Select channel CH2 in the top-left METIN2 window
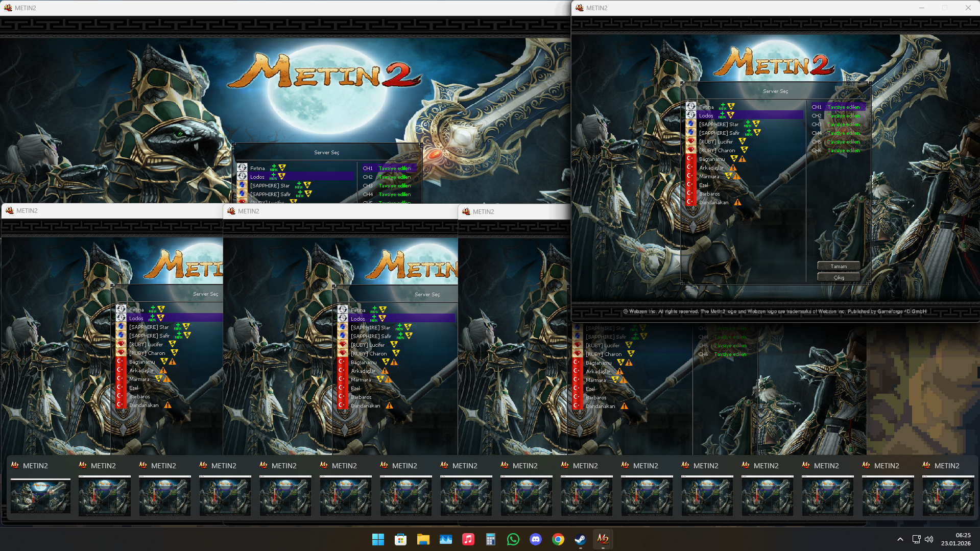Image resolution: width=980 pixels, height=551 pixels. click(x=389, y=177)
